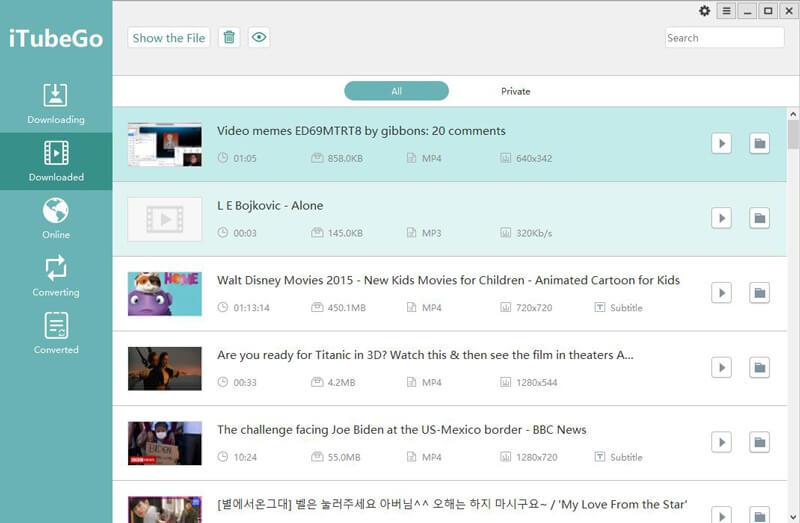
Task: Click the iTubeGo logo
Action: coord(56,39)
